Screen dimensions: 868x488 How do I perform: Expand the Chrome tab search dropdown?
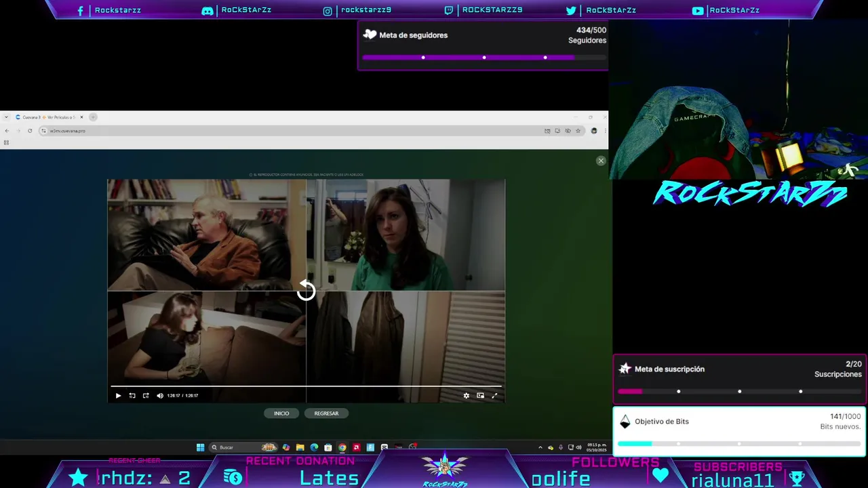pos(6,117)
